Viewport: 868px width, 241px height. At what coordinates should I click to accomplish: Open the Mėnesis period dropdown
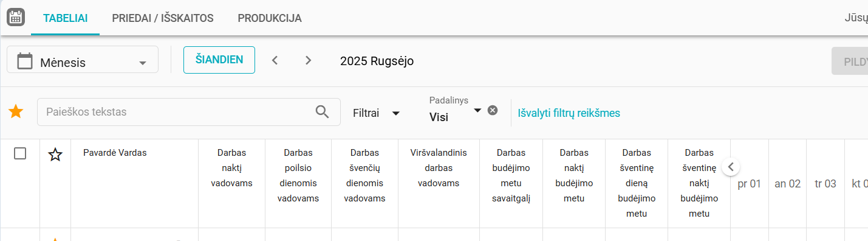tap(83, 60)
